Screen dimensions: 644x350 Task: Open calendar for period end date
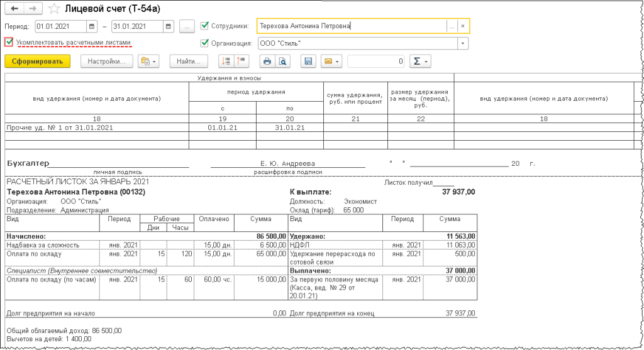pyautogui.click(x=168, y=26)
